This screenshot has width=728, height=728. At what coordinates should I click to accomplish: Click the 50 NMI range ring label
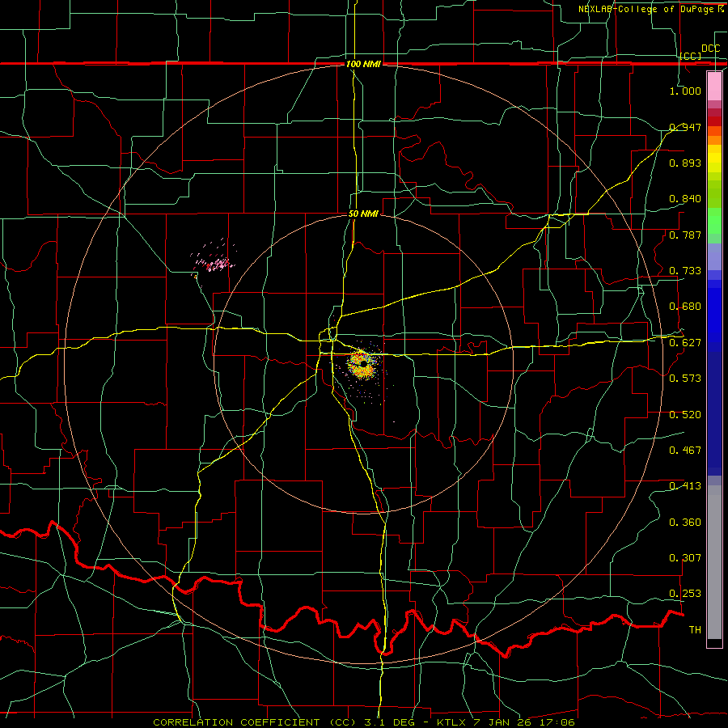363,214
